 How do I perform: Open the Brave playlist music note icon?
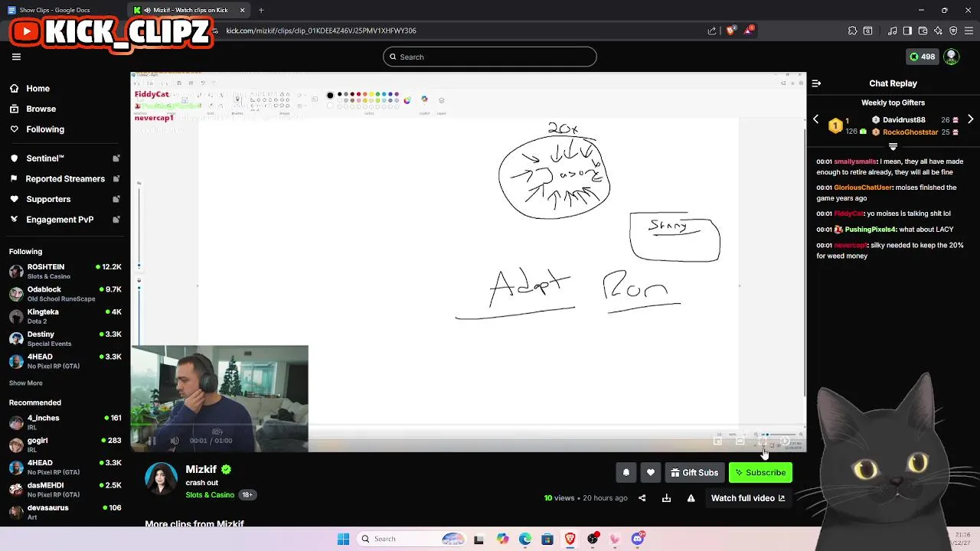(x=893, y=31)
